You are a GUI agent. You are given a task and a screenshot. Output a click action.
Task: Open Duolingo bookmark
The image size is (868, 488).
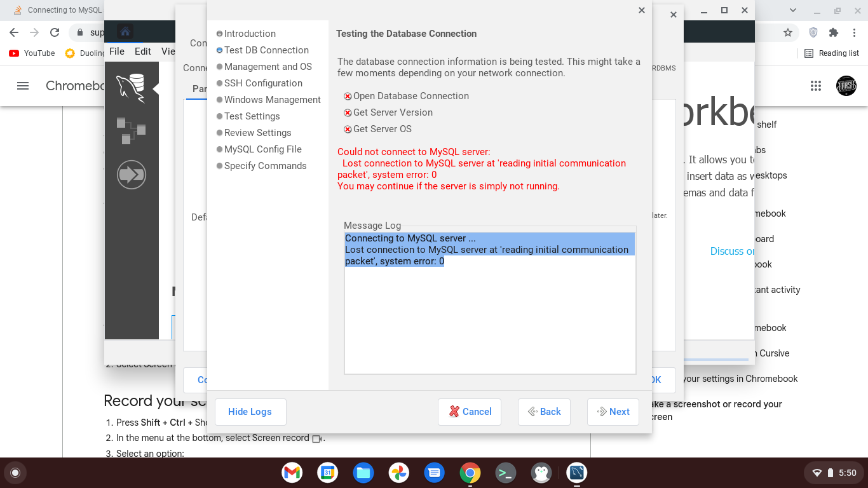coord(85,53)
